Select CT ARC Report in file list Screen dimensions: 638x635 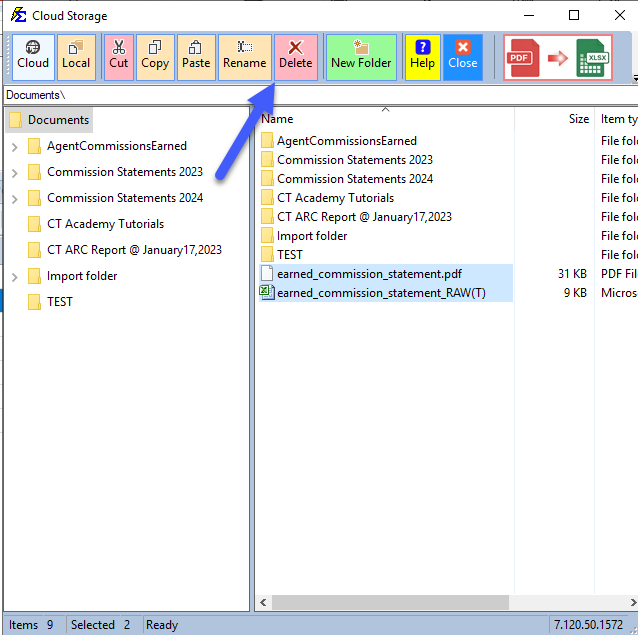[364, 217]
